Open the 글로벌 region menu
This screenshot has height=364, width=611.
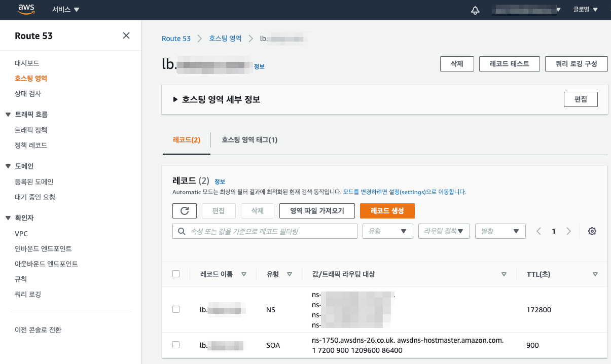point(586,10)
